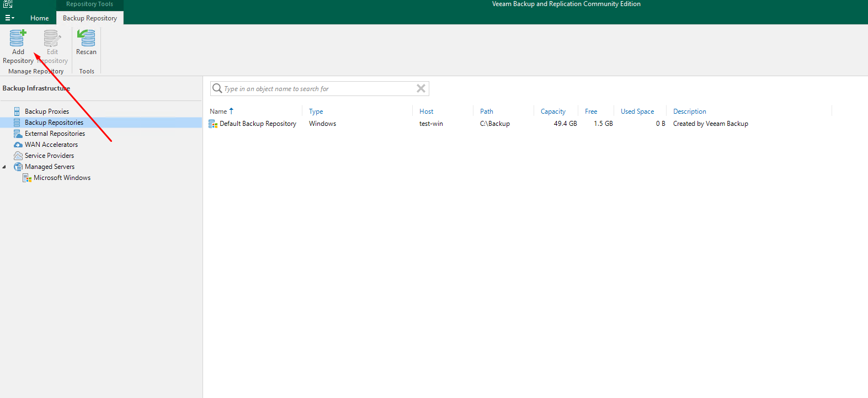The height and width of the screenshot is (398, 868).
Task: Open the main hamburger menu
Action: tap(9, 18)
